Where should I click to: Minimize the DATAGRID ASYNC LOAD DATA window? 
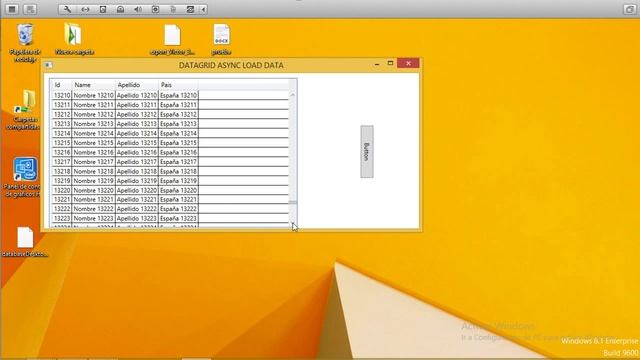377,64
